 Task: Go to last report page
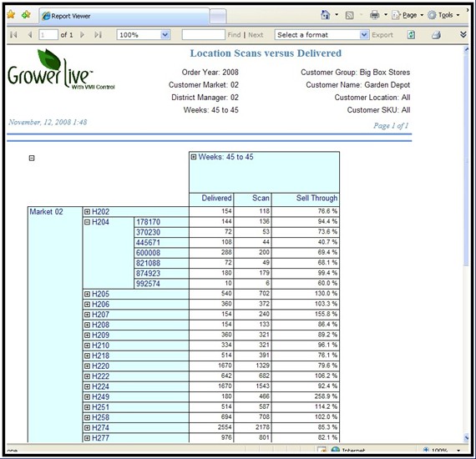(x=98, y=35)
